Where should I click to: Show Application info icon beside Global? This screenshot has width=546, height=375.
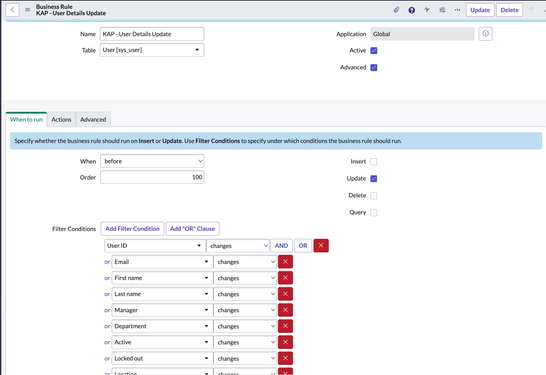[485, 34]
